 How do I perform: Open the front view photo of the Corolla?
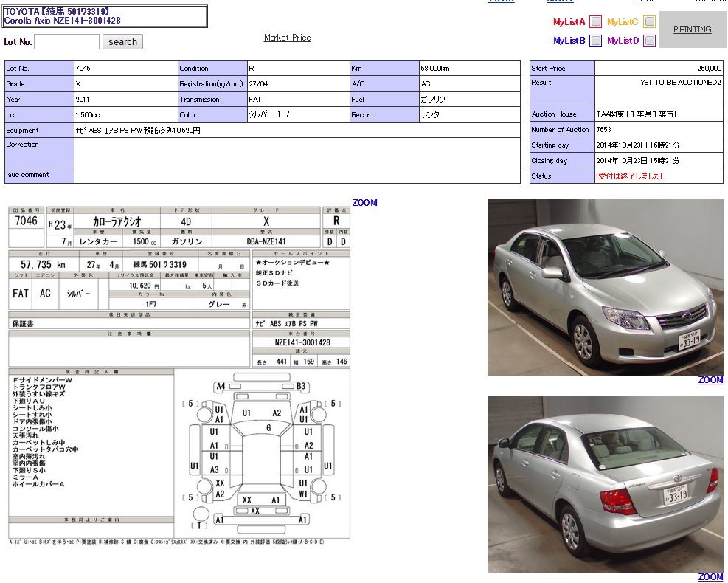pyautogui.click(x=605, y=287)
